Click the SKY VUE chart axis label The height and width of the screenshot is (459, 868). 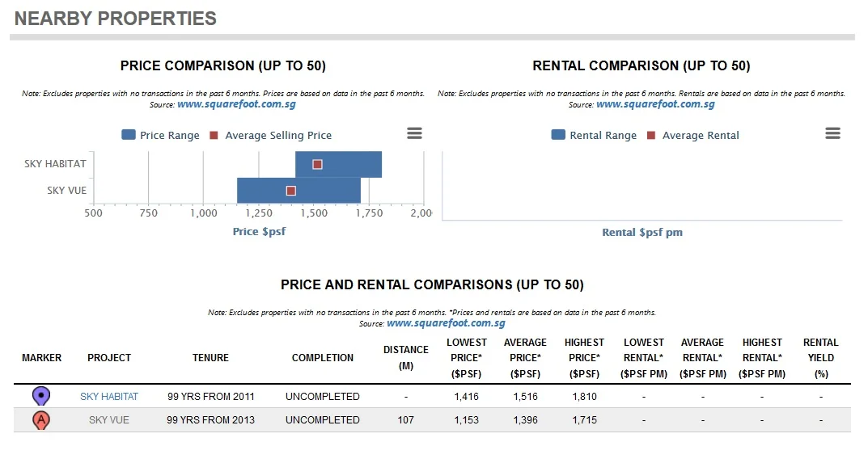click(66, 190)
